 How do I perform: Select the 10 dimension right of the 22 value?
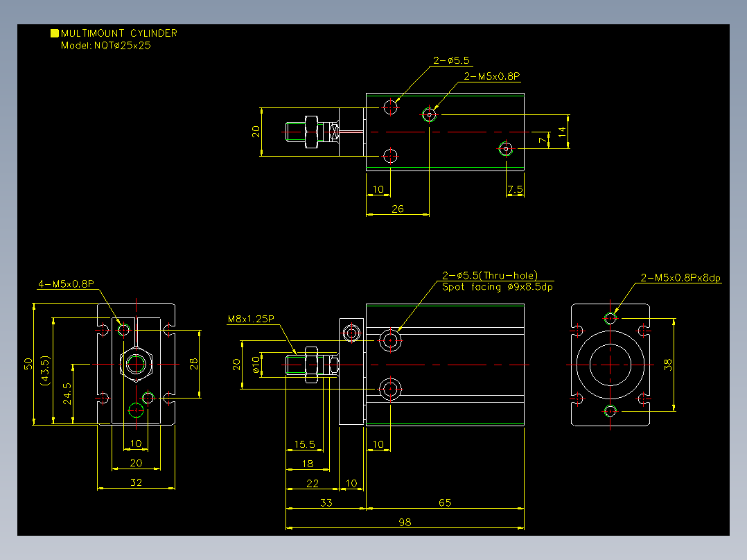coord(351,483)
